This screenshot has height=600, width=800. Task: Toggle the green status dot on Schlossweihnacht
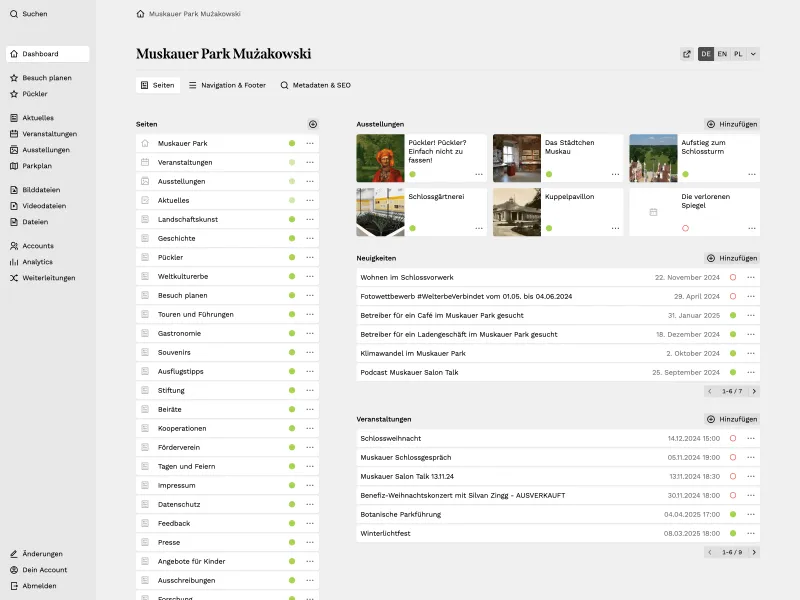(x=731, y=438)
